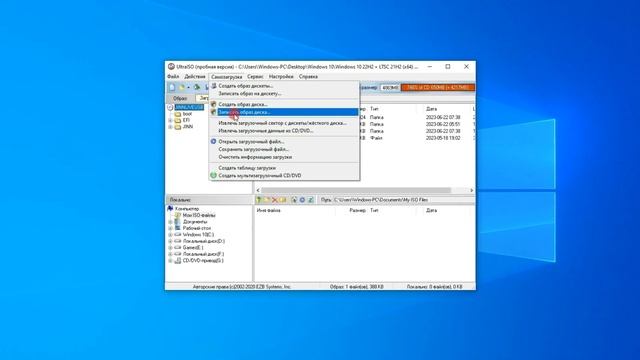Screen dimensions: 640x360
Task: Click the New image toolbar icon
Action: point(172,87)
